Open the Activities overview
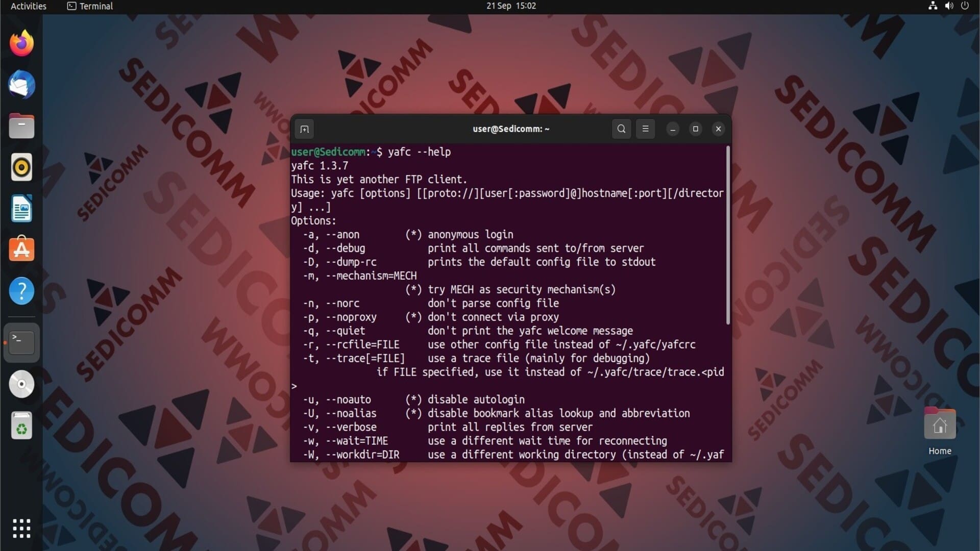Viewport: 980px width, 551px height. 29,6
